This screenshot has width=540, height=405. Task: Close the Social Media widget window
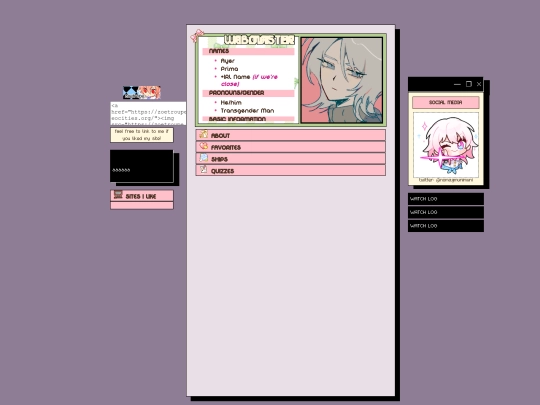(x=479, y=84)
